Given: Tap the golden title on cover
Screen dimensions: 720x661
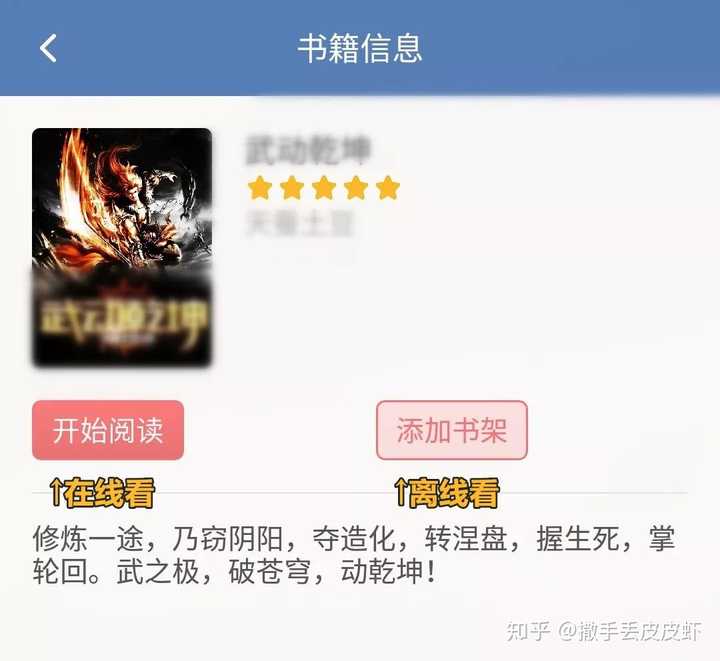Looking at the screenshot, I should coord(124,321).
